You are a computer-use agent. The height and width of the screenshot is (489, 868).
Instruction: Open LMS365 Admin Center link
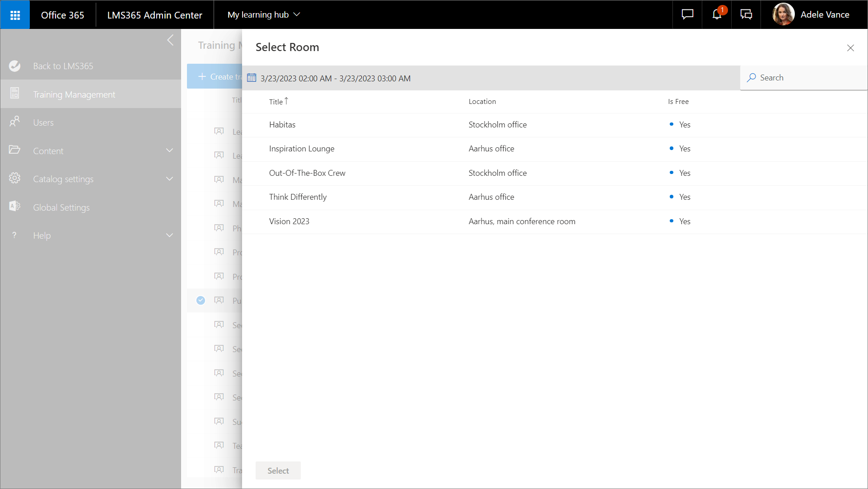pos(154,15)
